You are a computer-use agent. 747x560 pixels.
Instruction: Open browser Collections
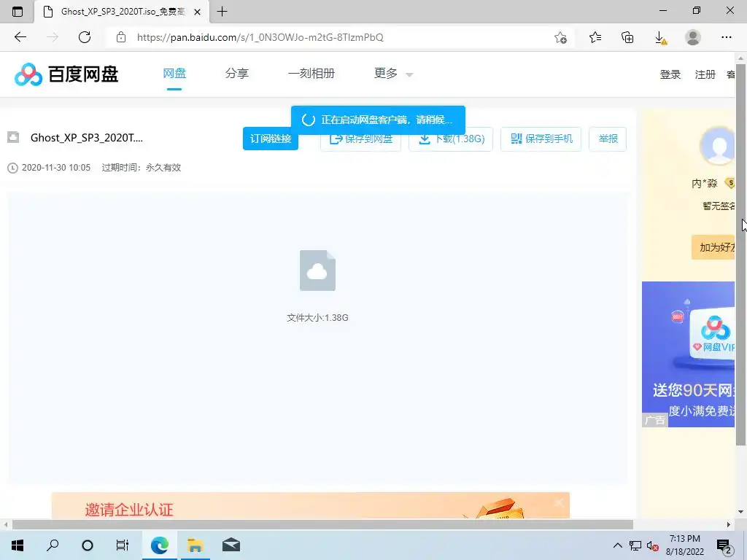click(627, 37)
